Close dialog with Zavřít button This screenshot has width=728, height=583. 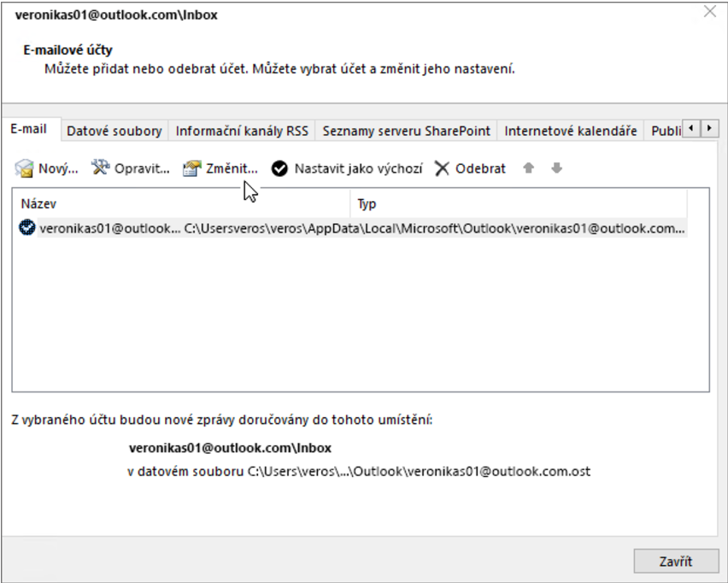[x=676, y=561]
